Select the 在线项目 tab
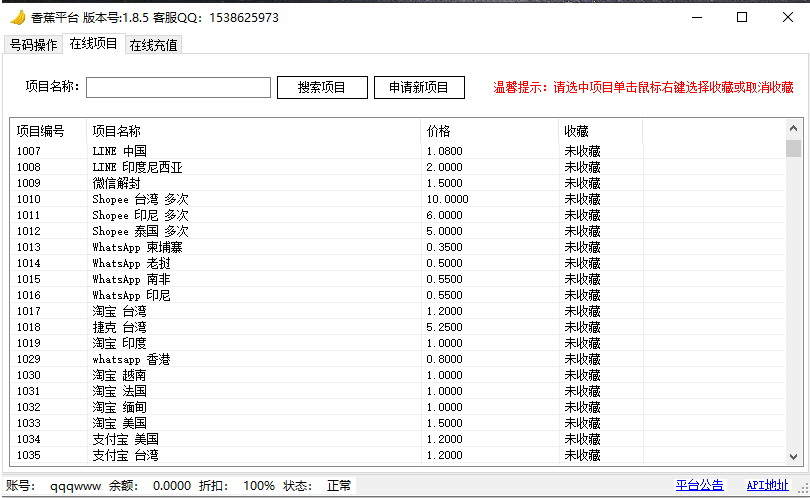Viewport: 810px width, 498px height. click(94, 43)
